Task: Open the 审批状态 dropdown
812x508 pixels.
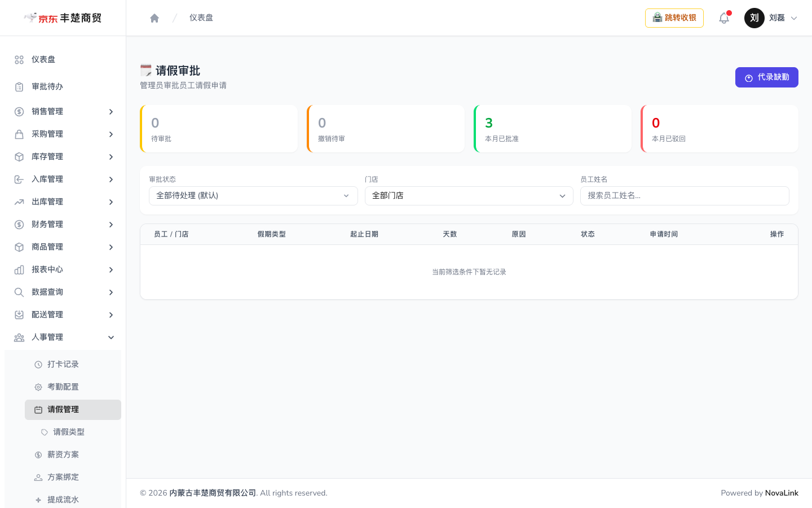Action: click(x=253, y=196)
